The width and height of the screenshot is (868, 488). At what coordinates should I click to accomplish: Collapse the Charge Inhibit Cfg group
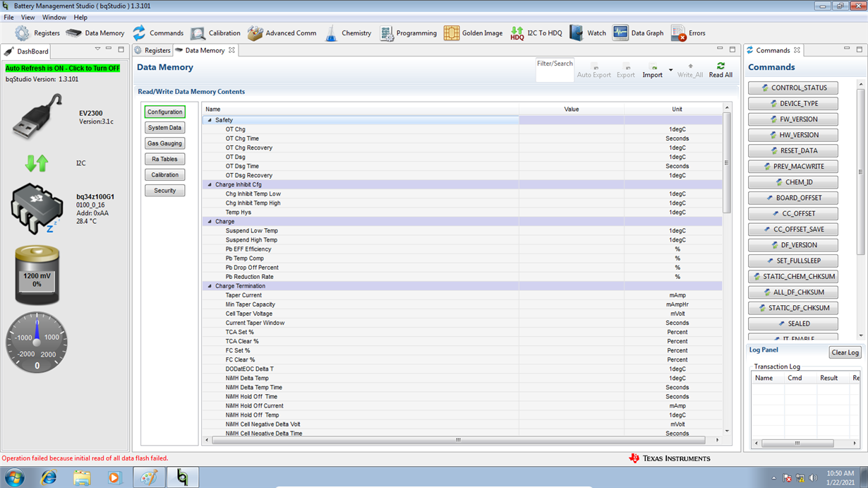click(210, 185)
